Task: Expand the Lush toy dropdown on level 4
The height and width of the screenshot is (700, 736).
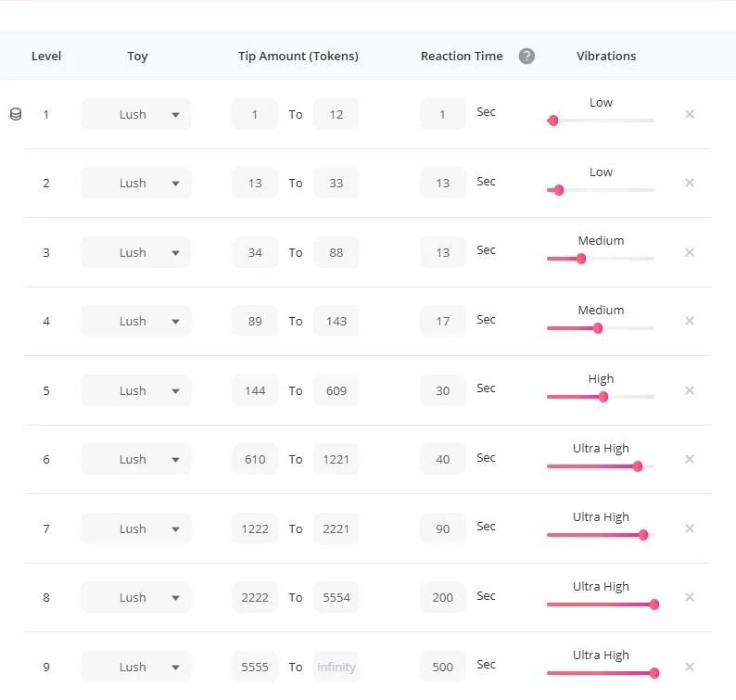Action: pyautogui.click(x=136, y=321)
